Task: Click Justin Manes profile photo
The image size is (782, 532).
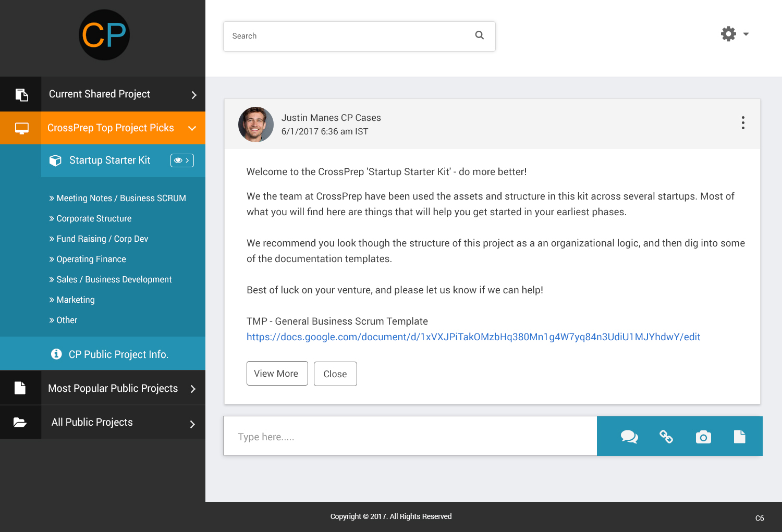Action: [256, 125]
